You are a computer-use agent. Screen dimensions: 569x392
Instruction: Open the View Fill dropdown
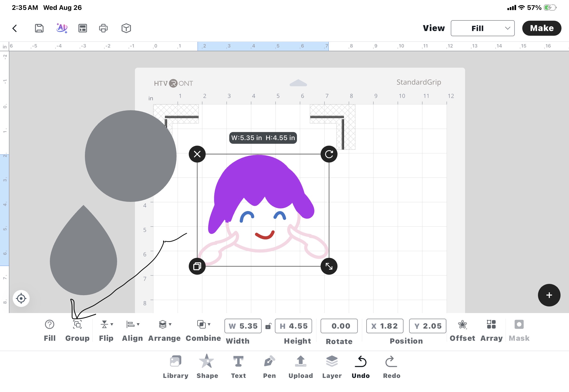(482, 28)
